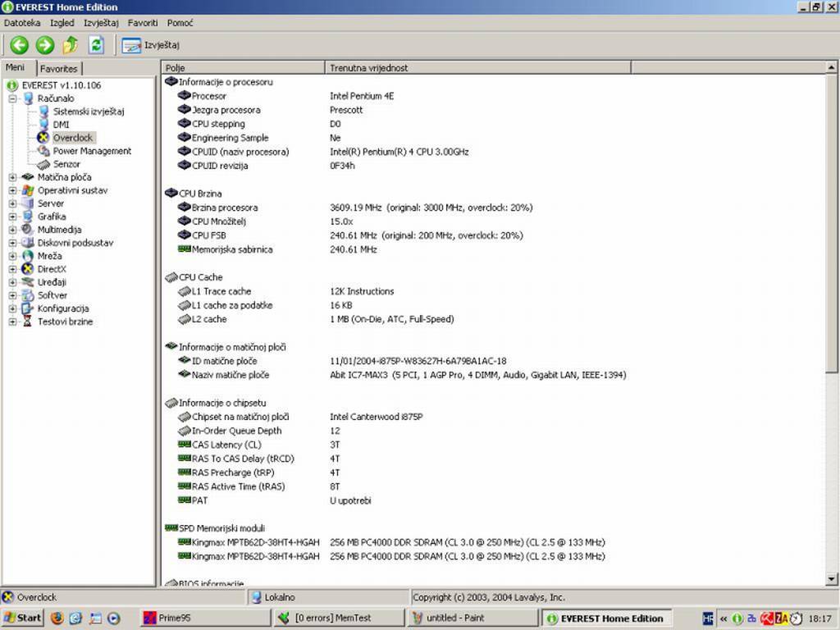Switch to the Favorites tab
Screen dimensions: 840x630
pos(59,69)
